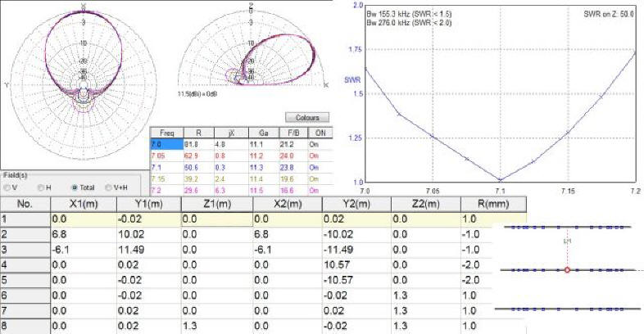Click the ON column header
Image resolution: width=644 pixels, height=334 pixels.
click(320, 133)
